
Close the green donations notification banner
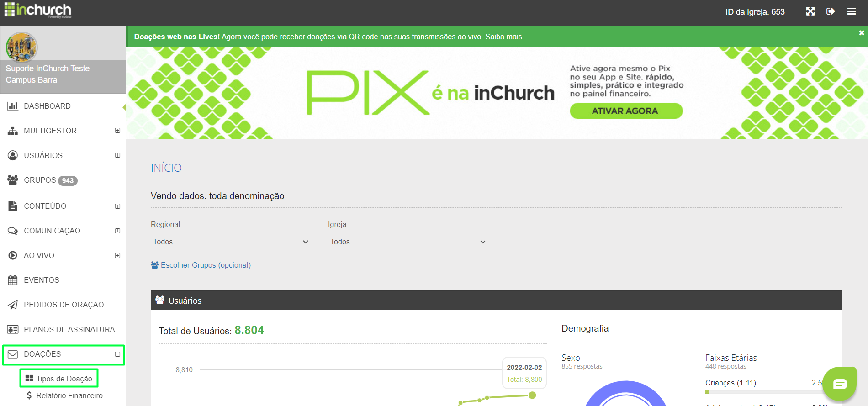(862, 33)
